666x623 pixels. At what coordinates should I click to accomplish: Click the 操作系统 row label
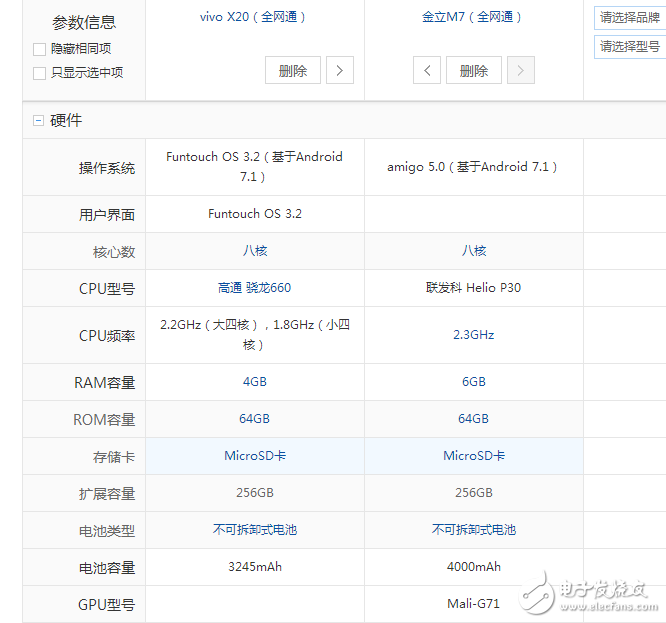[x=107, y=169]
